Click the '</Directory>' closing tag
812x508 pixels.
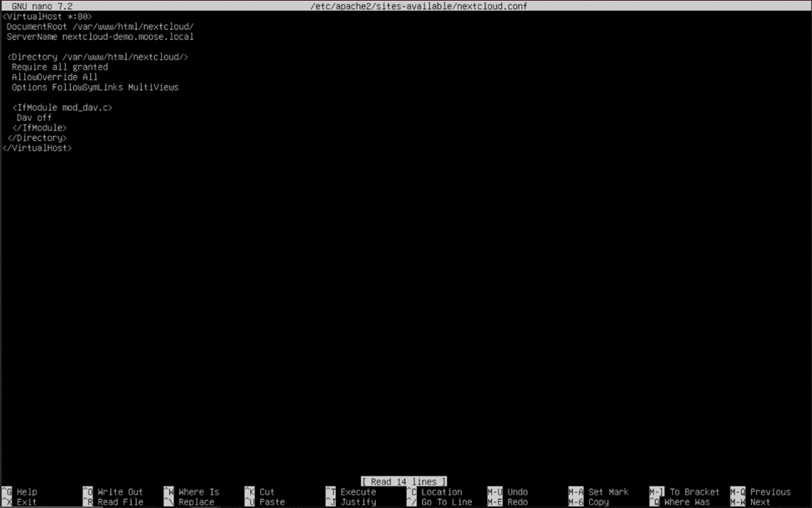37,138
